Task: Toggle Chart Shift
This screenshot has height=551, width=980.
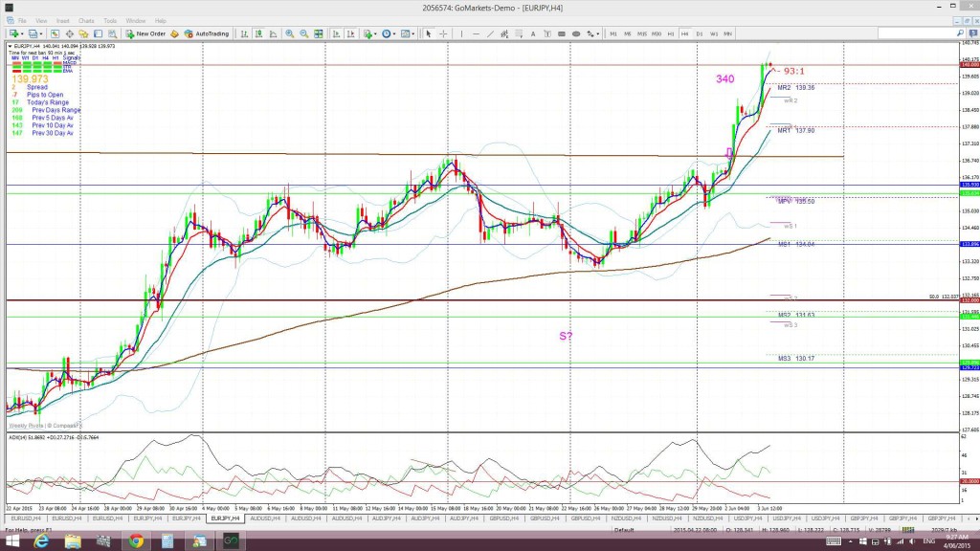Action: tap(350, 33)
